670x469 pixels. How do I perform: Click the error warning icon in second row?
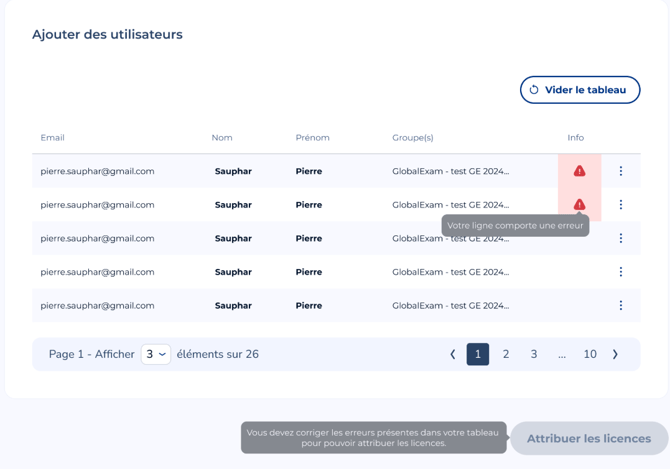point(579,204)
